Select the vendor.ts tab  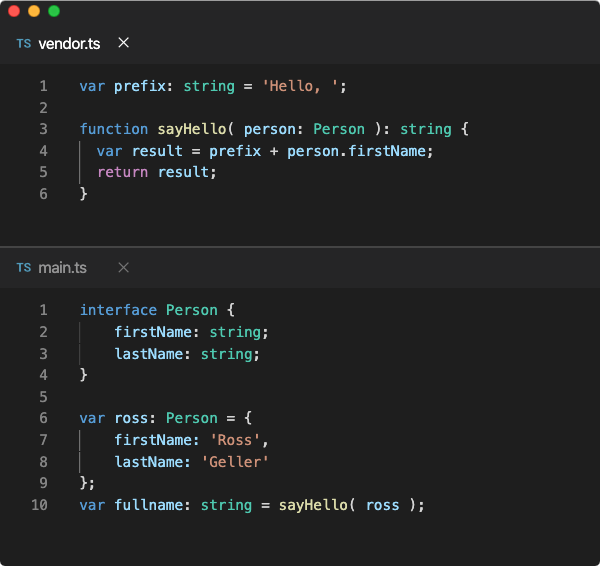[x=69, y=44]
